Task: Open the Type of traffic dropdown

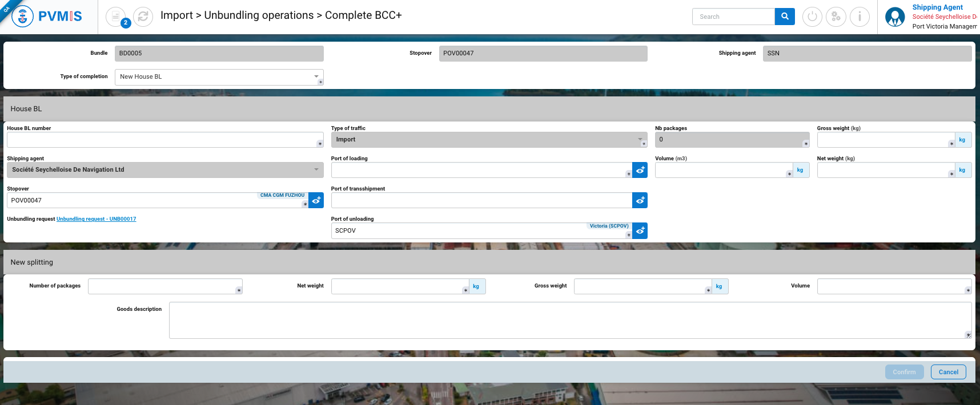Action: pos(640,139)
